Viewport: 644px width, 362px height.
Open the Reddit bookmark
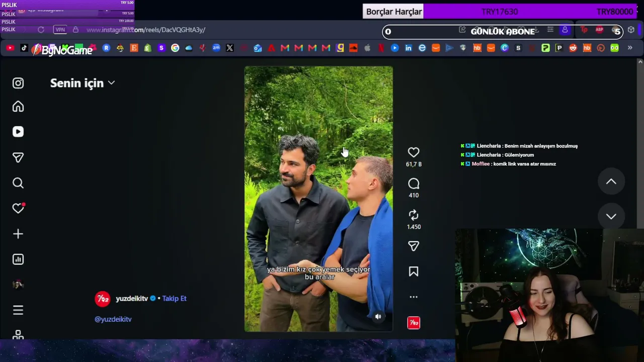tap(573, 48)
